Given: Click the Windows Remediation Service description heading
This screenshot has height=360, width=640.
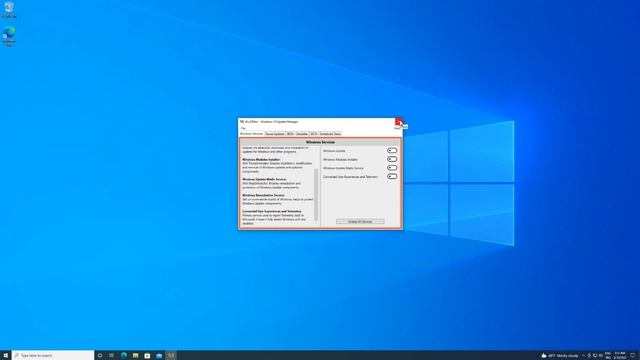Looking at the screenshot, I should tap(263, 195).
